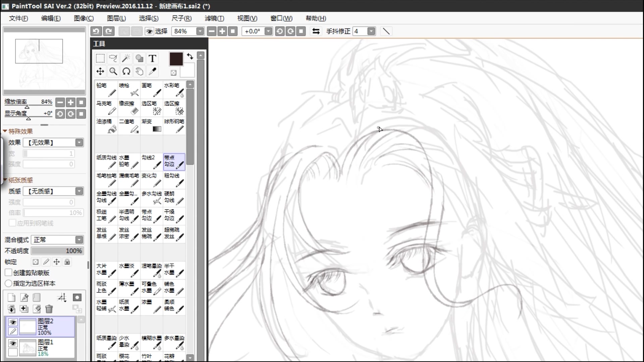The width and height of the screenshot is (644, 362).
Task: Open the 滤镜(T) menu
Action: 214,18
